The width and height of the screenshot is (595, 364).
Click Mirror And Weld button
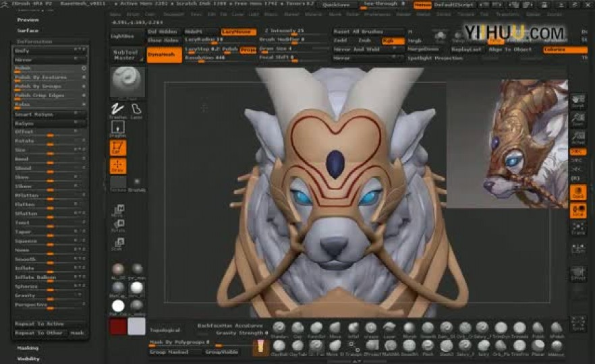point(368,50)
